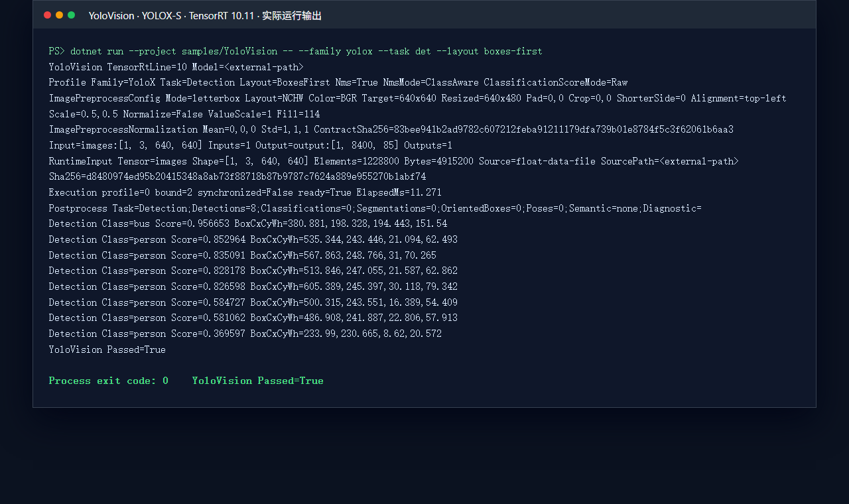Click the "dotnet run --project samples/YoloVision" command line
The width and height of the screenshot is (849, 504).
coord(295,51)
